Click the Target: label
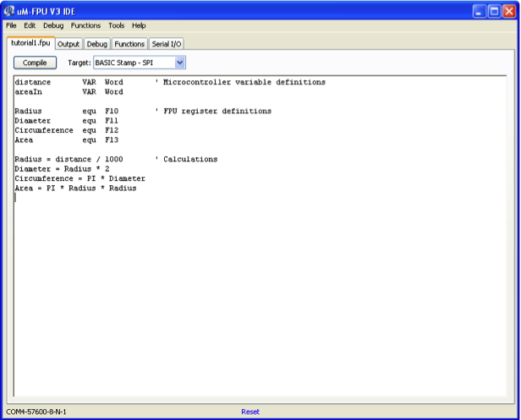 [80, 63]
